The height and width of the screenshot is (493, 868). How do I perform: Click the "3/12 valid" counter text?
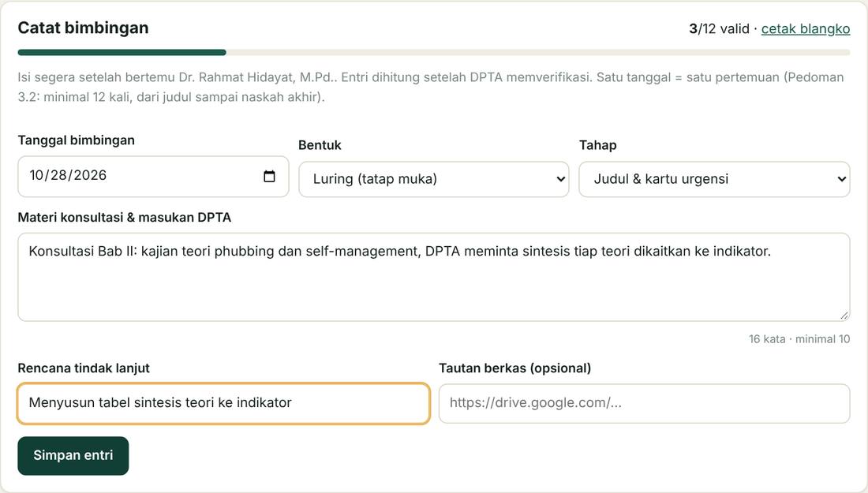(719, 28)
